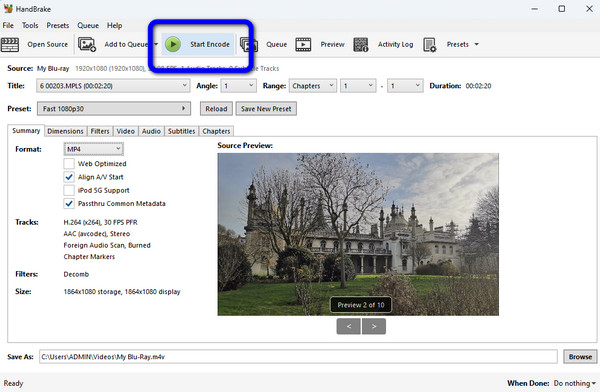The width and height of the screenshot is (600, 392).
Task: Switch to the Filters tab
Action: click(100, 131)
